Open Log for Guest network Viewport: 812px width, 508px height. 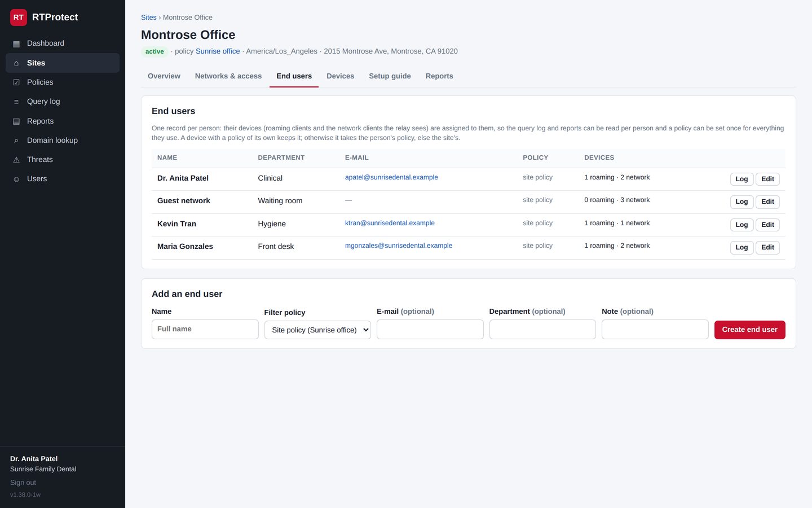tap(742, 202)
